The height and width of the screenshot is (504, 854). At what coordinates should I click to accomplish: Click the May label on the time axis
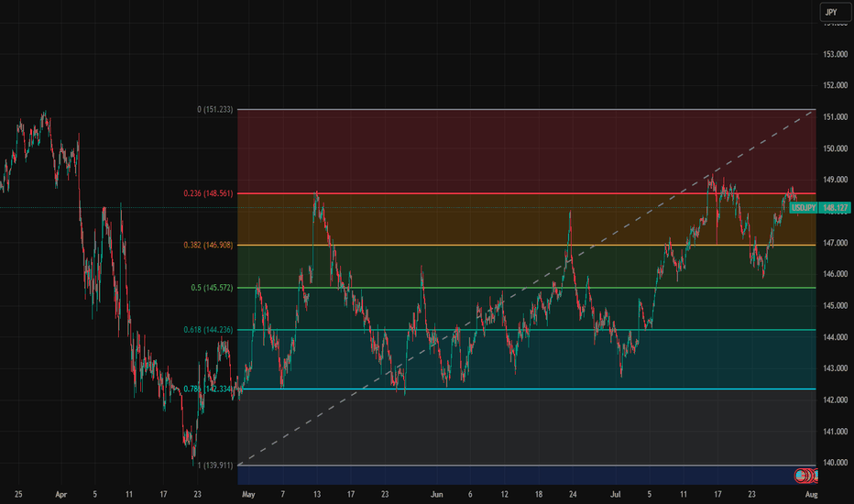click(248, 494)
